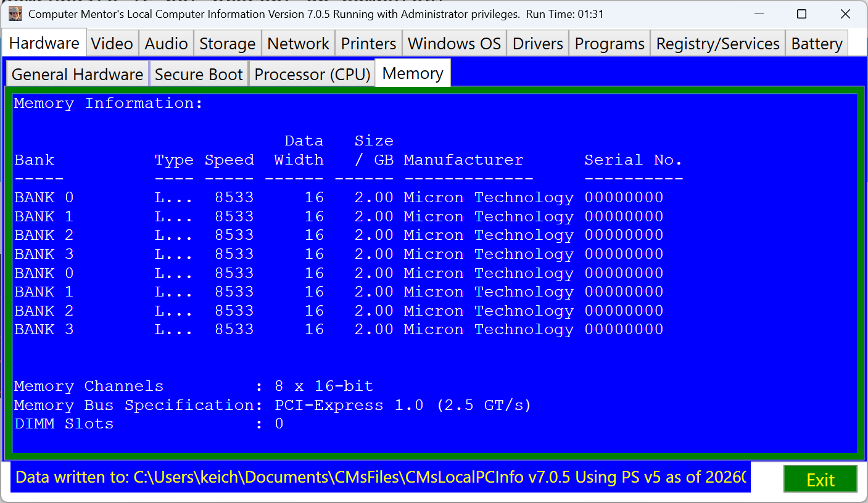The height and width of the screenshot is (503, 868).
Task: Open the Processor (CPU) sub-tab
Action: pyautogui.click(x=312, y=74)
